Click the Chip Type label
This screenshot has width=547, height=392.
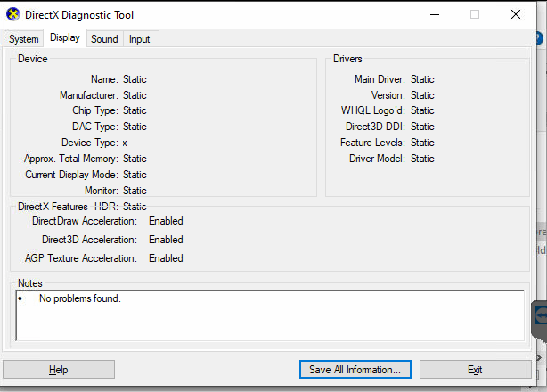tap(95, 110)
